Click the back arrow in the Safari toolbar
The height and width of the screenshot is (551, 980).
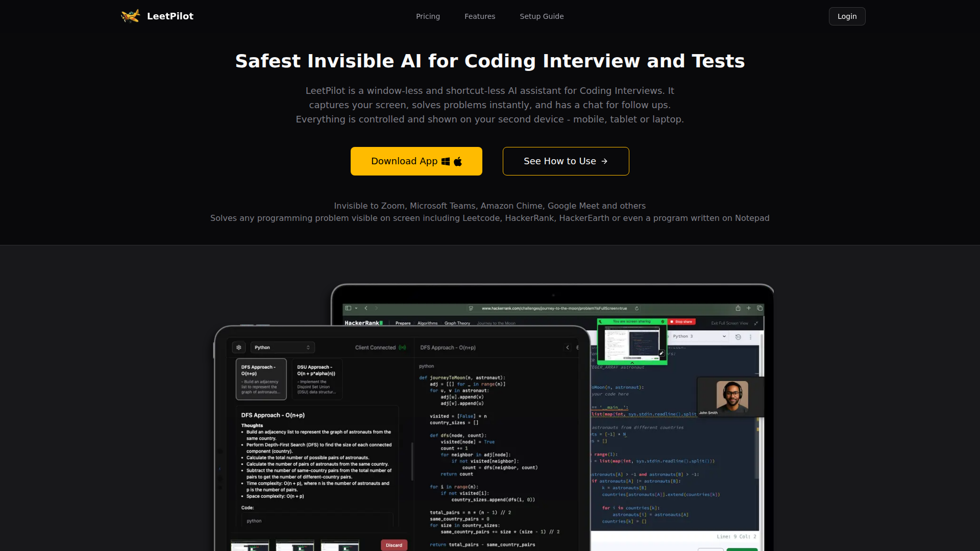366,308
